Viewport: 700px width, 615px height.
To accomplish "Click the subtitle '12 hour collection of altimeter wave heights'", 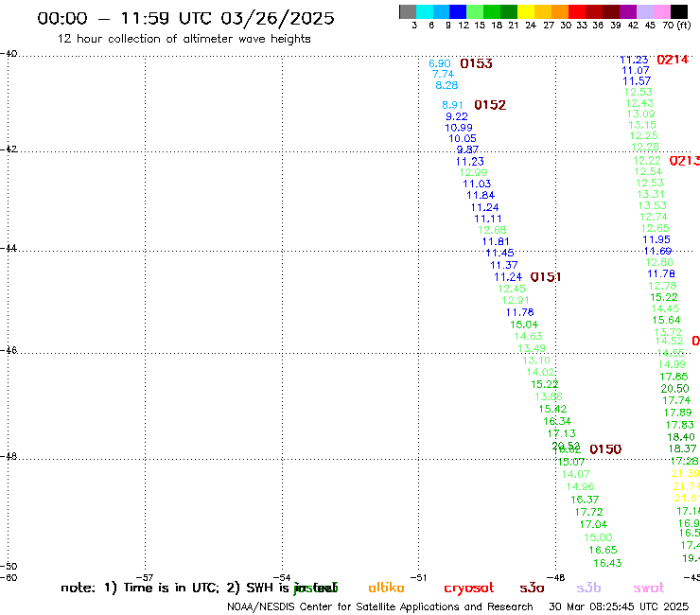I will (x=184, y=39).
